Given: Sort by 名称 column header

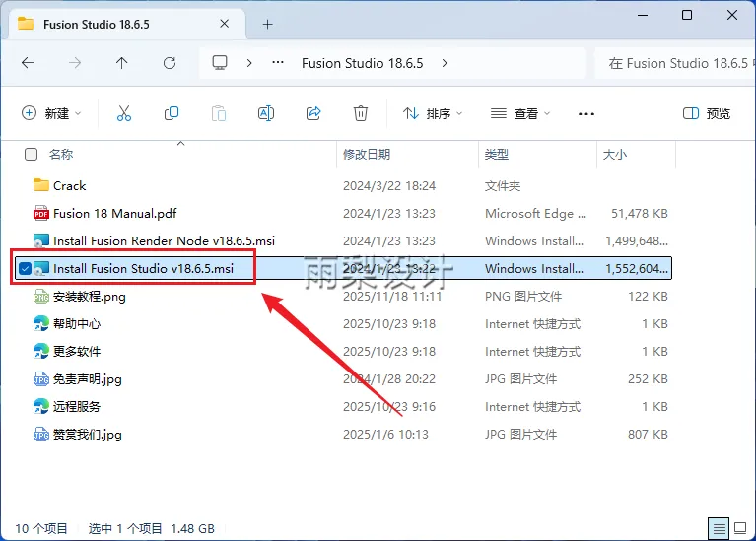Looking at the screenshot, I should [x=61, y=155].
